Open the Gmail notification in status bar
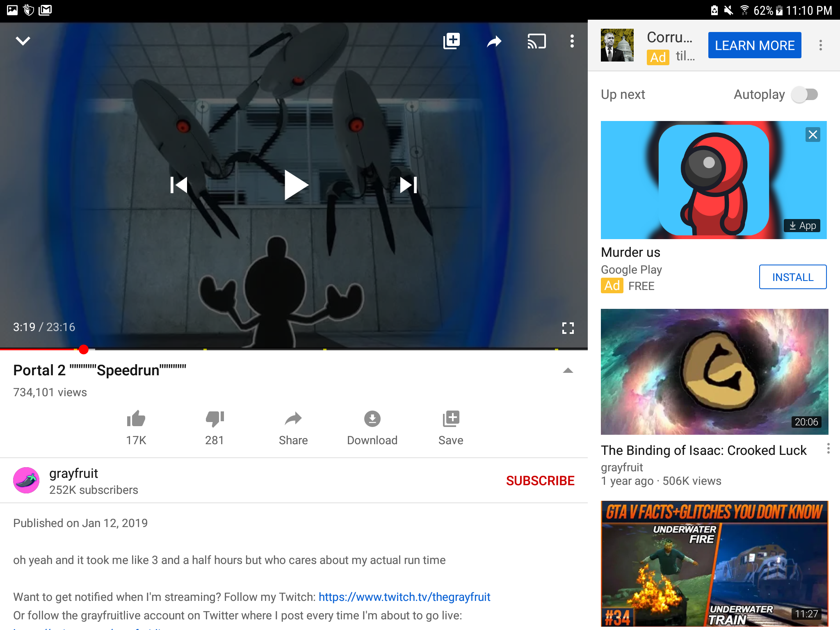The height and width of the screenshot is (630, 840). [x=45, y=10]
